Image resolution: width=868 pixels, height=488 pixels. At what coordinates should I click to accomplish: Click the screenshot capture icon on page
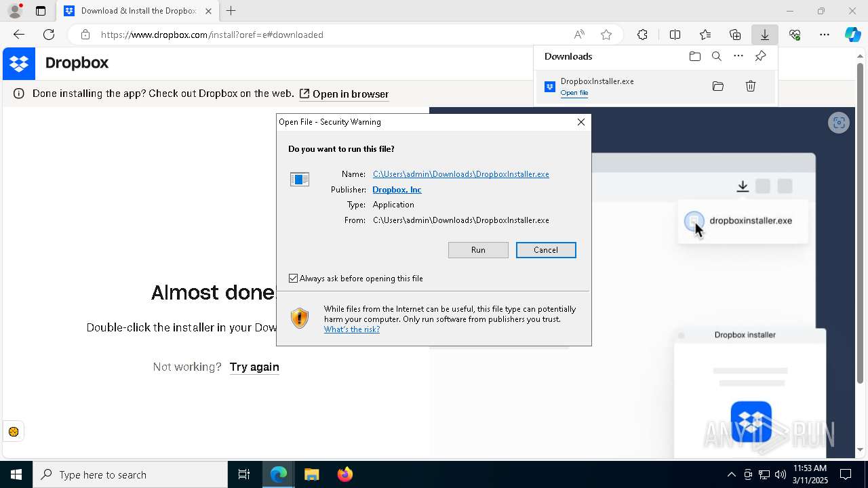coord(839,123)
